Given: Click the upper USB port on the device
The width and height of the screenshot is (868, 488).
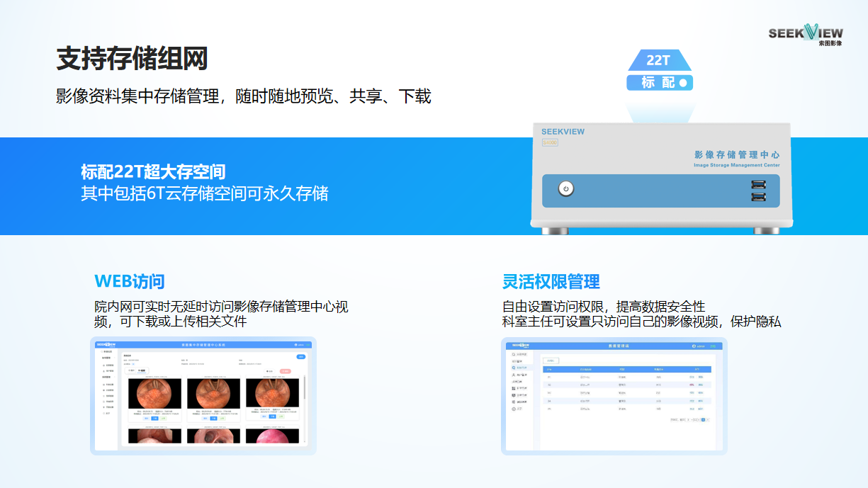Looking at the screenshot, I should click(x=757, y=186).
